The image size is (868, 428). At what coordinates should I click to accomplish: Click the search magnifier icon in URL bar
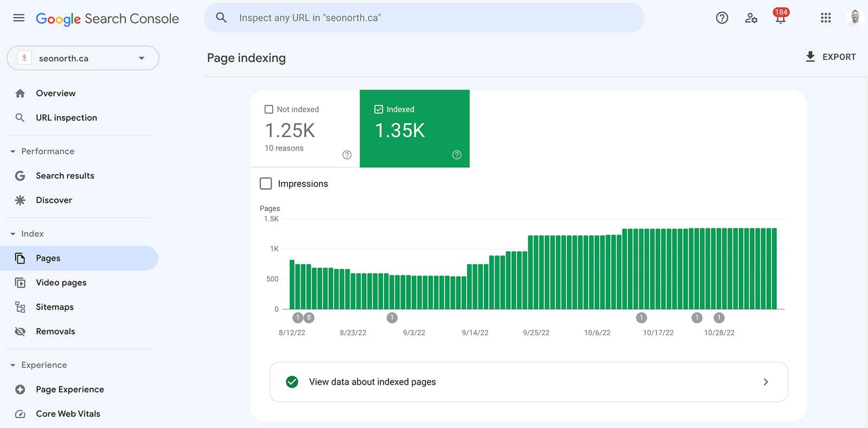[x=221, y=18]
